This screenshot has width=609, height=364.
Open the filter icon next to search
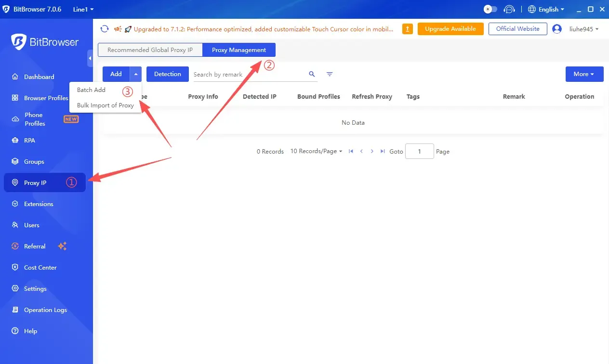(330, 74)
